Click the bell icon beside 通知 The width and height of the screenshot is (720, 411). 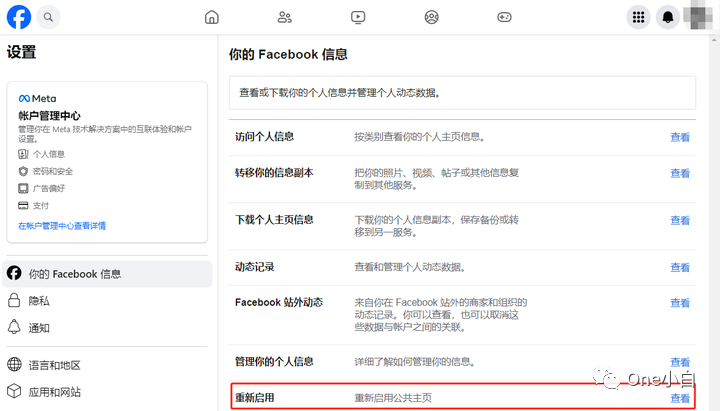pyautogui.click(x=14, y=327)
